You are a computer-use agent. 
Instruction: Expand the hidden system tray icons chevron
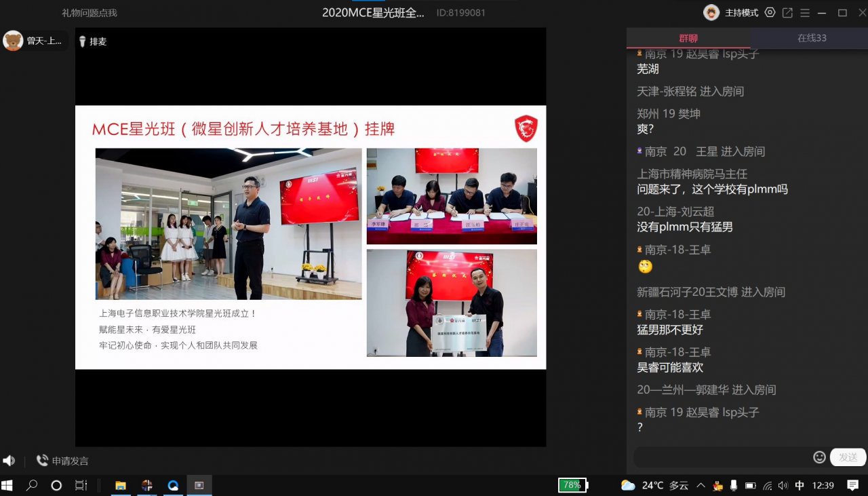(x=701, y=485)
